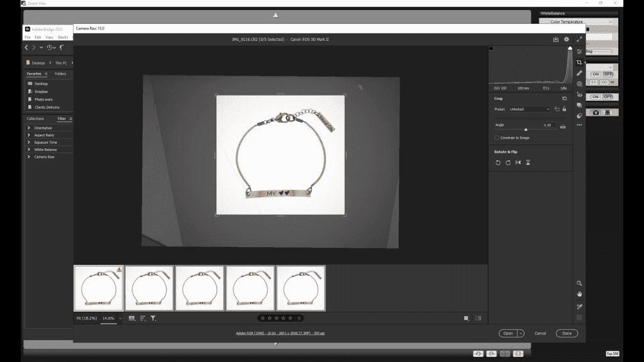Image resolution: width=644 pixels, height=362 pixels.
Task: Rotate image clockwise
Action: (x=508, y=163)
